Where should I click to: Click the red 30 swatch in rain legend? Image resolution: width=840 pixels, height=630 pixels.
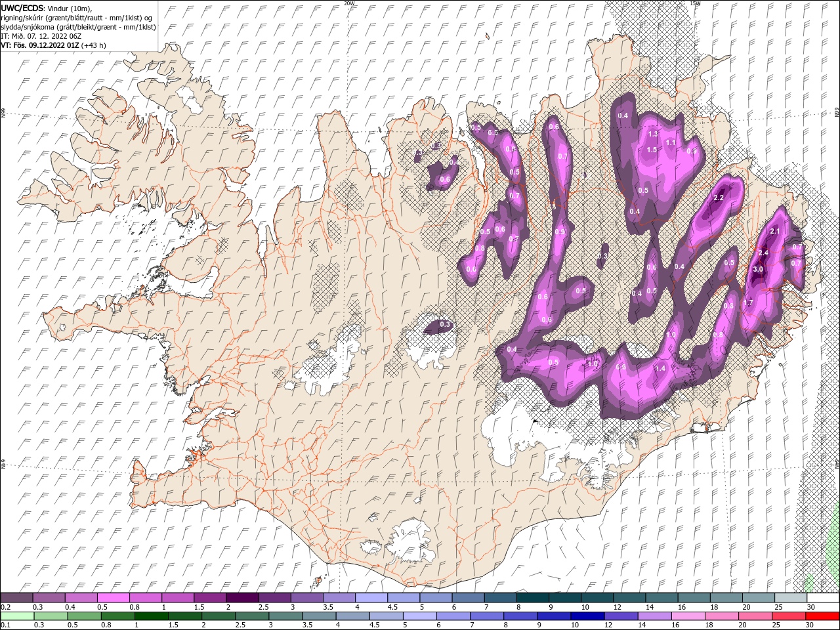(822, 616)
